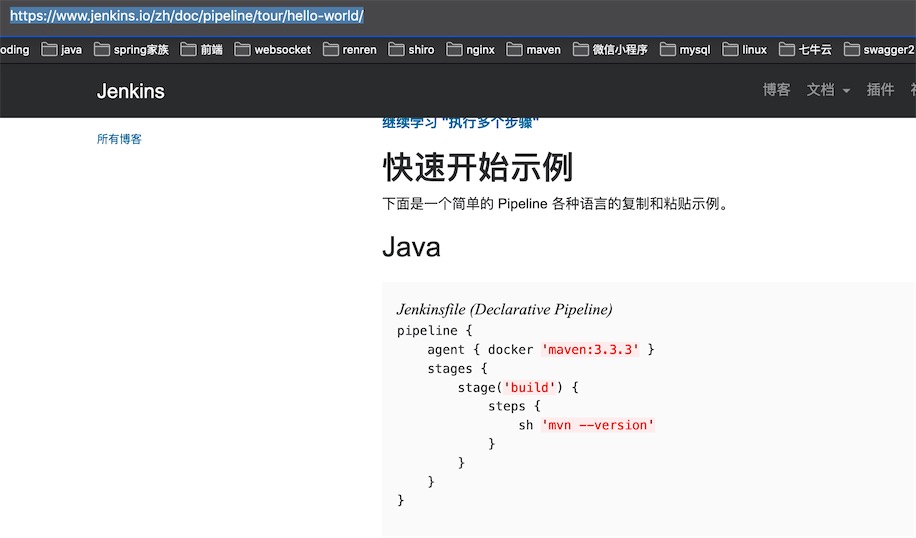
Task: Click the stages { line in code
Action: (x=457, y=369)
